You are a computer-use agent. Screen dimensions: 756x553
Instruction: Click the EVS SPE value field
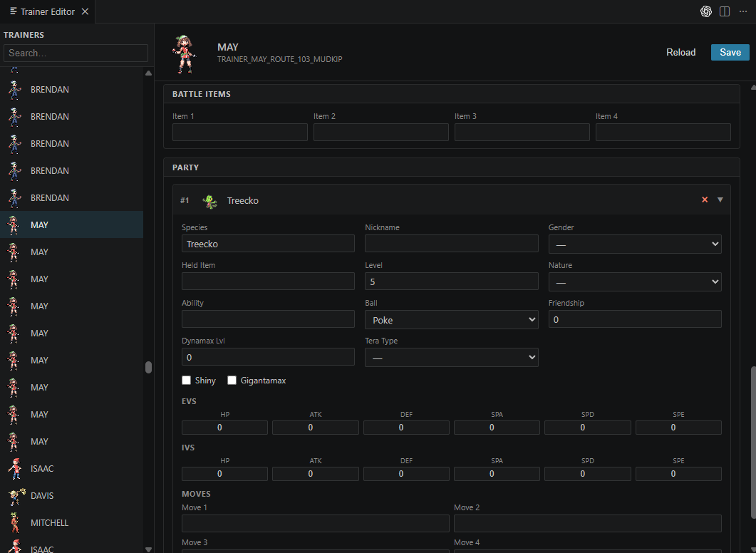(678, 427)
